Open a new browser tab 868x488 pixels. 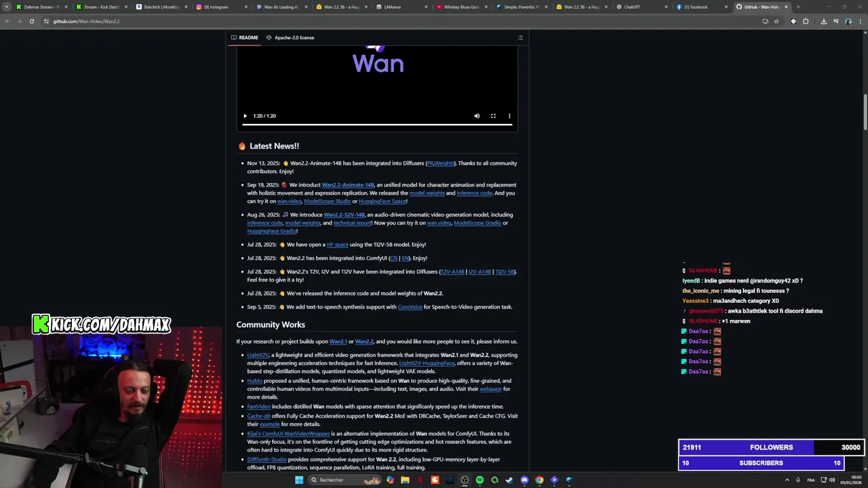798,7
